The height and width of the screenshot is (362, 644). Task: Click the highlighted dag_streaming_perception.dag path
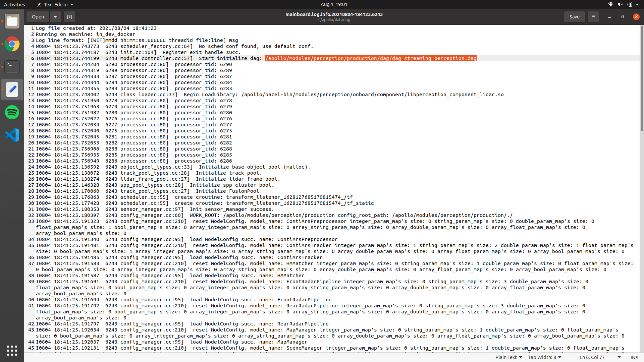371,58
